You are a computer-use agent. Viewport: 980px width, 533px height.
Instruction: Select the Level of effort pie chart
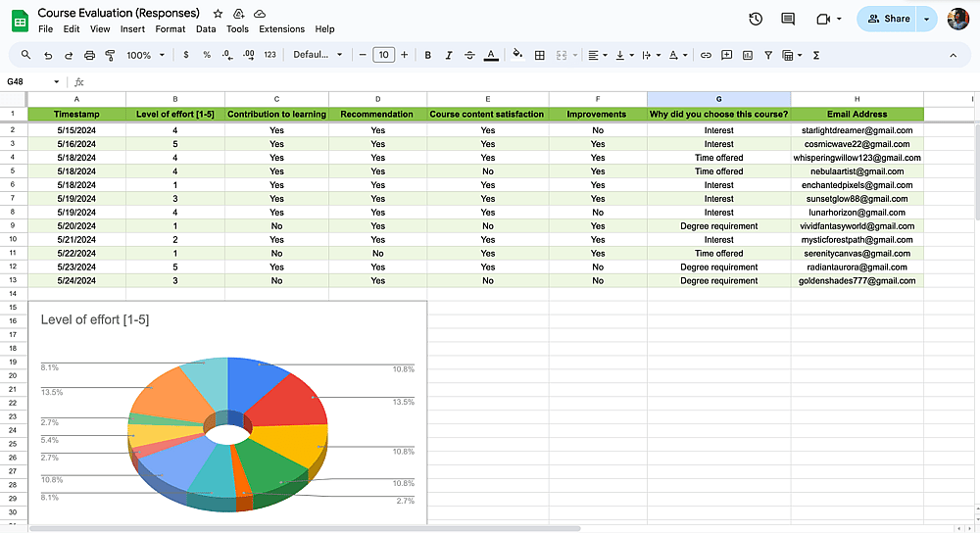227,412
